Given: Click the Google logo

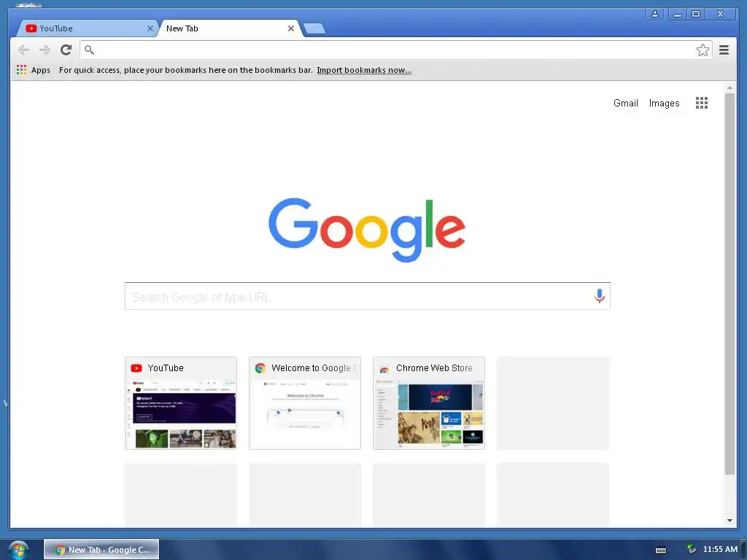Looking at the screenshot, I should [x=367, y=230].
